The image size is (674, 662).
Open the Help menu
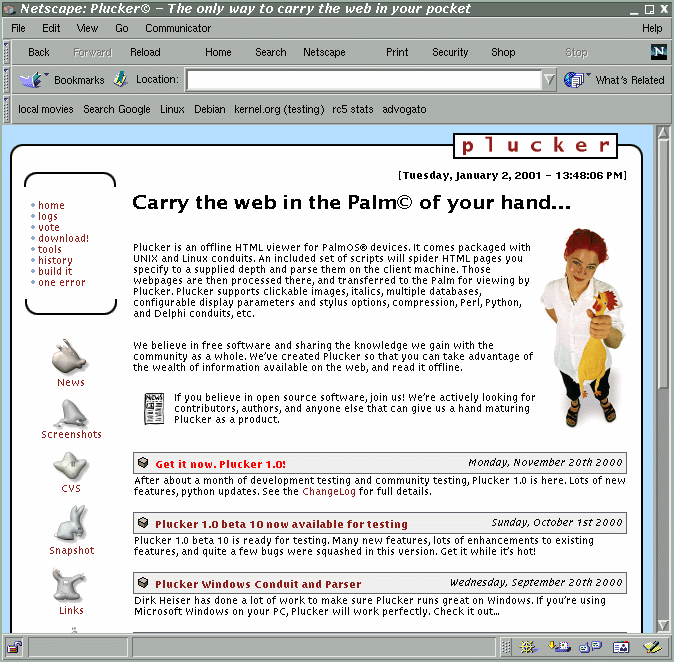(x=652, y=28)
